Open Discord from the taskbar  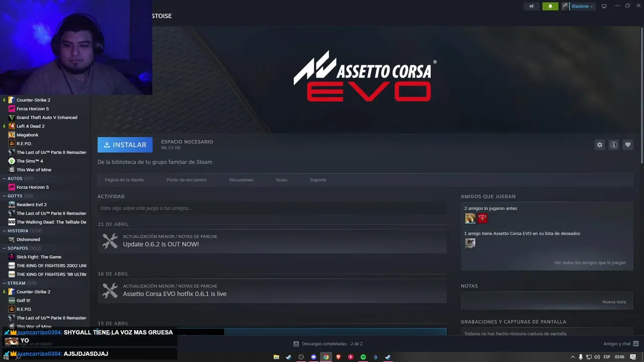click(313, 357)
